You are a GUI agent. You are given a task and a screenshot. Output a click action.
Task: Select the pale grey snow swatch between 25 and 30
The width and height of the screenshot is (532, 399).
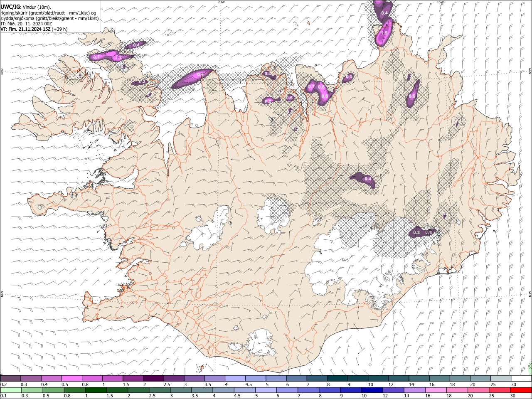click(x=500, y=379)
